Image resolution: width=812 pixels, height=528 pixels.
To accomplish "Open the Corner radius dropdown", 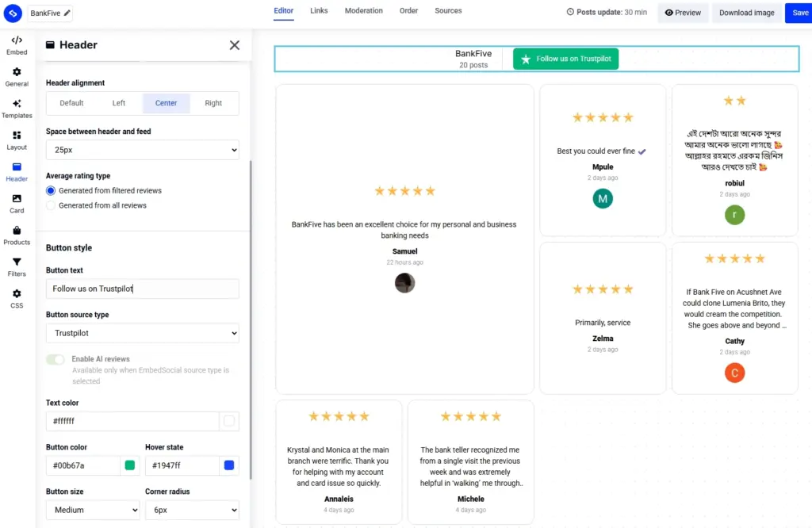I will 192,510.
